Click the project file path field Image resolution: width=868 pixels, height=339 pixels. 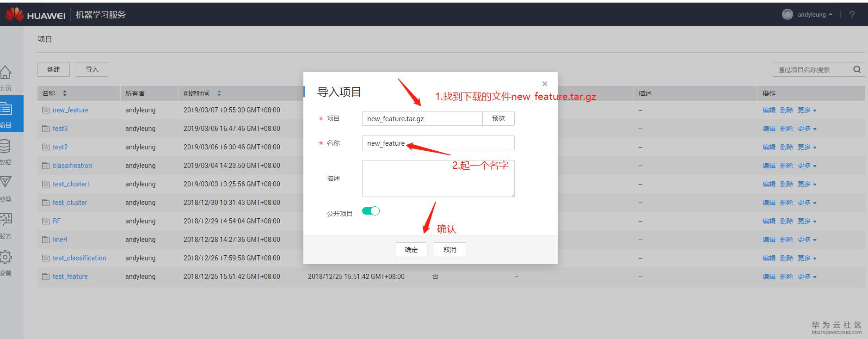(x=422, y=118)
